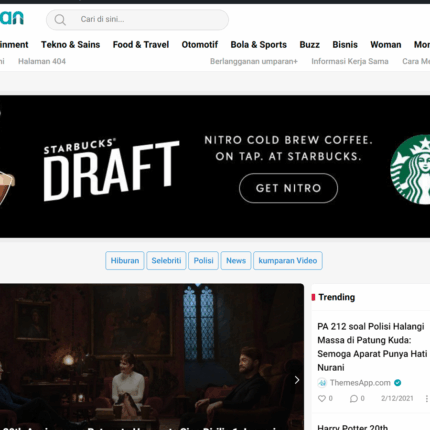Viewport: 430px width, 430px height.
Task: Click the comment bubble icon on PA 212 article
Action: click(x=354, y=398)
